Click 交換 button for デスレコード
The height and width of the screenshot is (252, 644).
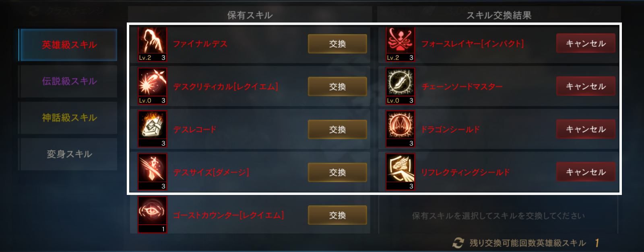[337, 129]
